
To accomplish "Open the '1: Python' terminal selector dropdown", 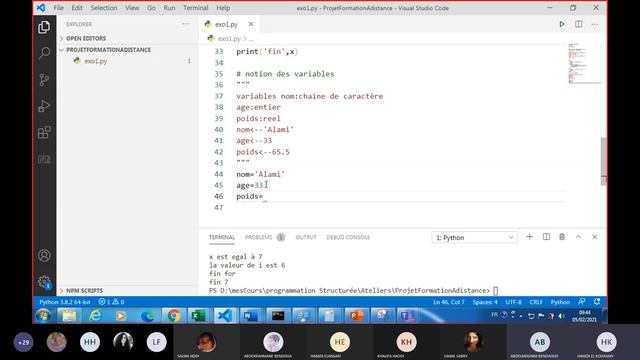I will [474, 238].
